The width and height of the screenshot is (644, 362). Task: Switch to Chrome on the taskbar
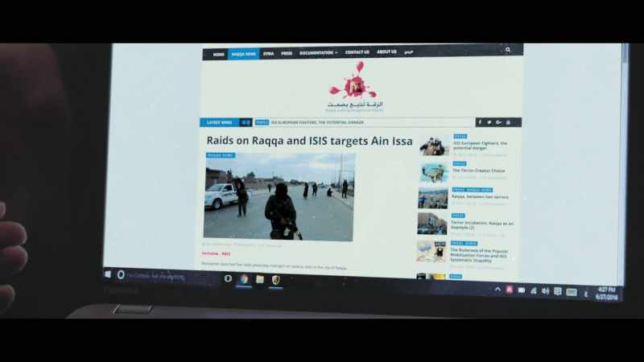(244, 279)
